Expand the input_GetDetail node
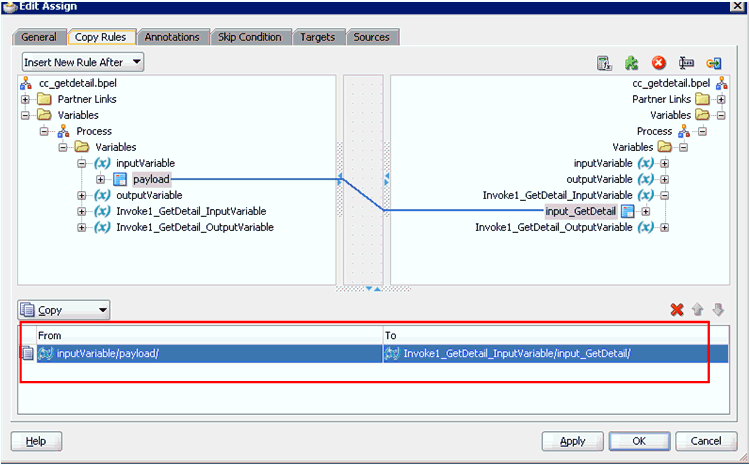The width and height of the screenshot is (749, 465). (646, 211)
